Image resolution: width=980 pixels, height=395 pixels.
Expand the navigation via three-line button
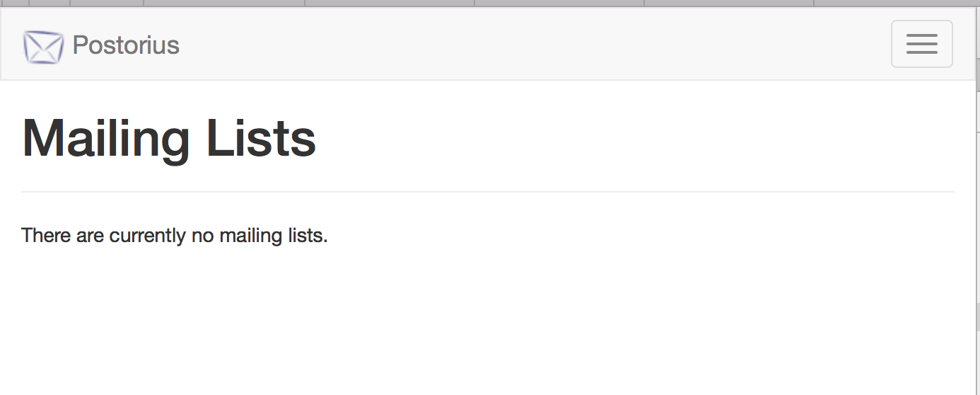921,44
